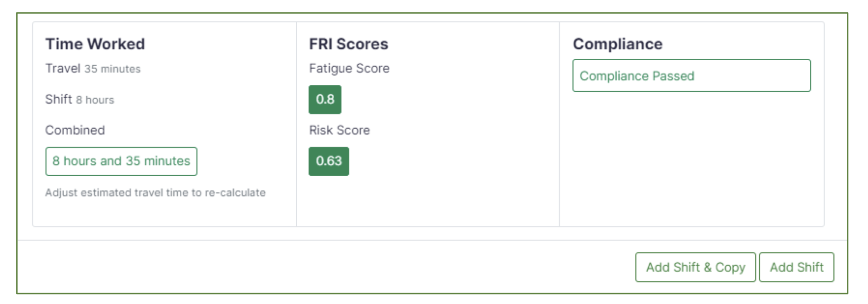Click the 0.63 risk score badge
Screen dimensions: 868x304
[x=329, y=161]
